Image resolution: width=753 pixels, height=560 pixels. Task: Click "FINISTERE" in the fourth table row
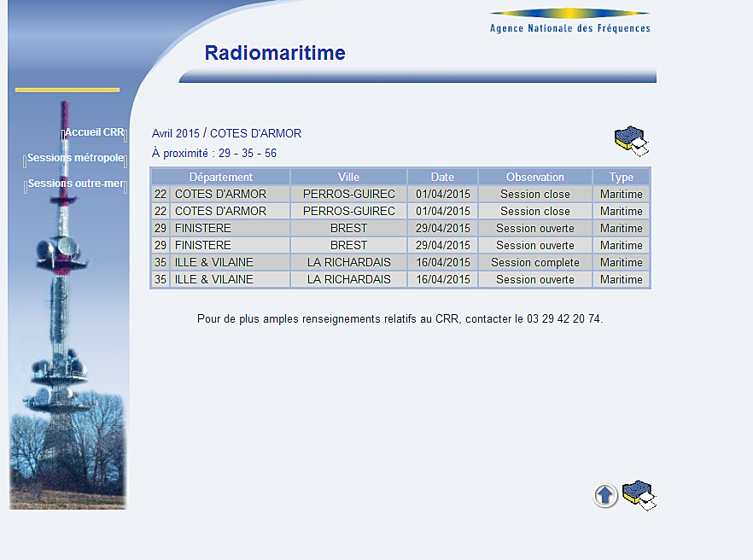pyautogui.click(x=202, y=245)
